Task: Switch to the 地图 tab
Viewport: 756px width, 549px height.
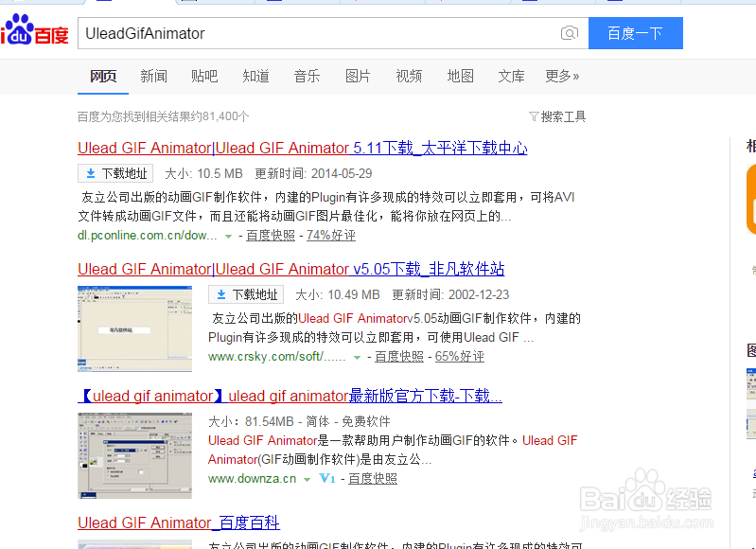Action: click(460, 76)
